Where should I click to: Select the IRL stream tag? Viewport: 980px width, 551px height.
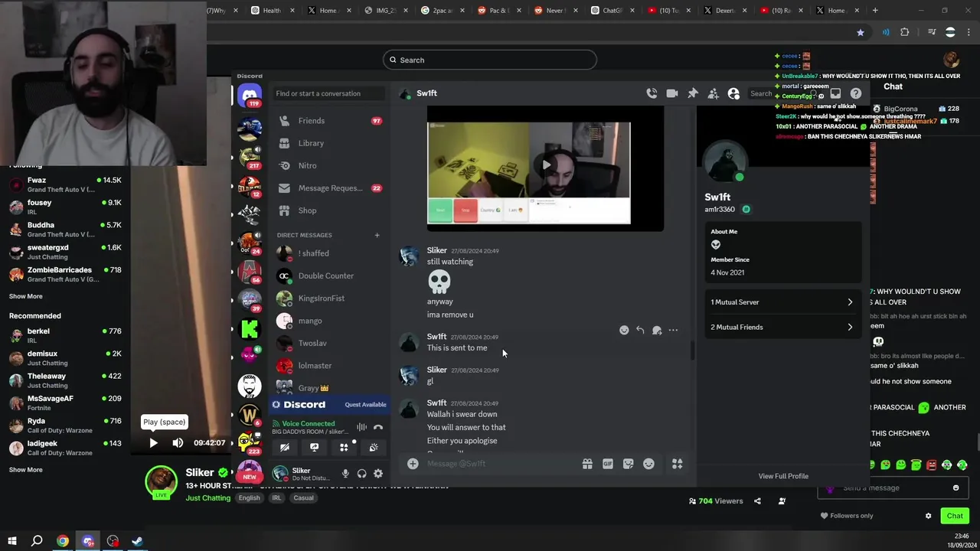coord(276,498)
